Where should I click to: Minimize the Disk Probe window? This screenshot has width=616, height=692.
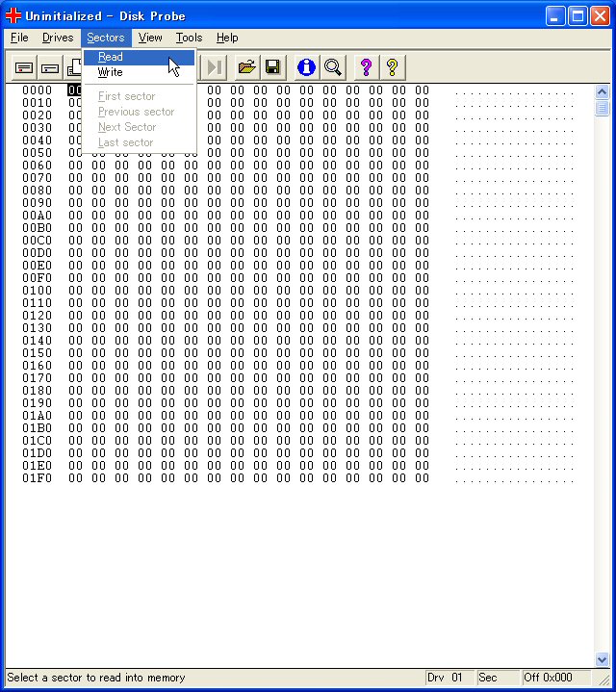[555, 16]
